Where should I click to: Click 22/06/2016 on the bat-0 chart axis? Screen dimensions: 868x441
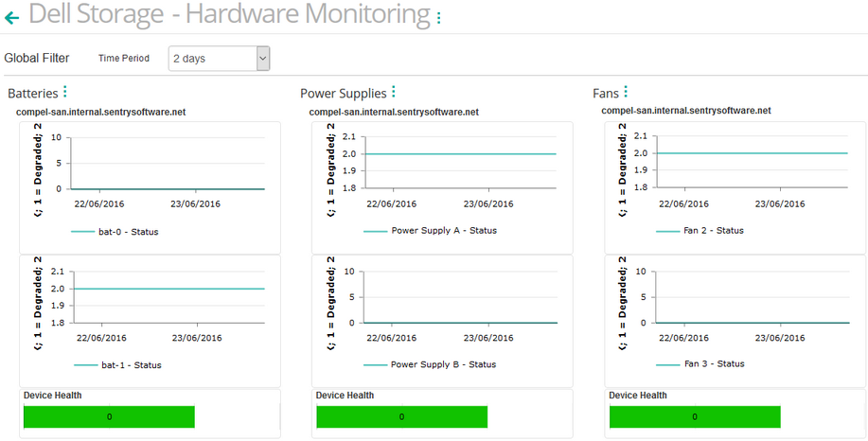99,204
